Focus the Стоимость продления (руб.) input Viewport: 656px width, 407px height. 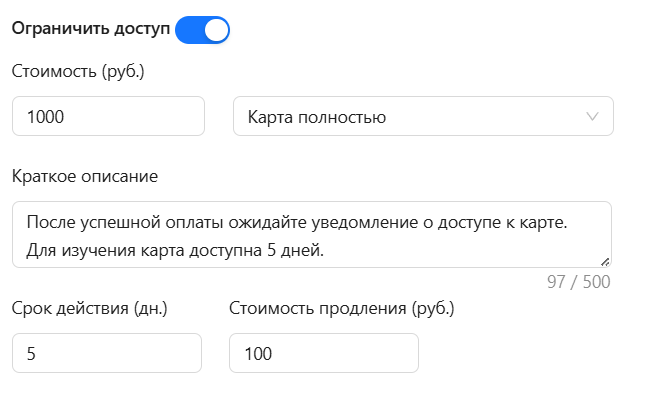point(323,353)
